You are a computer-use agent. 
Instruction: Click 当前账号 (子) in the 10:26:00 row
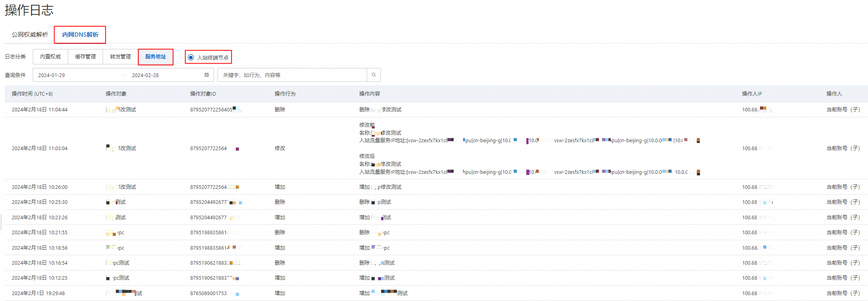843,187
